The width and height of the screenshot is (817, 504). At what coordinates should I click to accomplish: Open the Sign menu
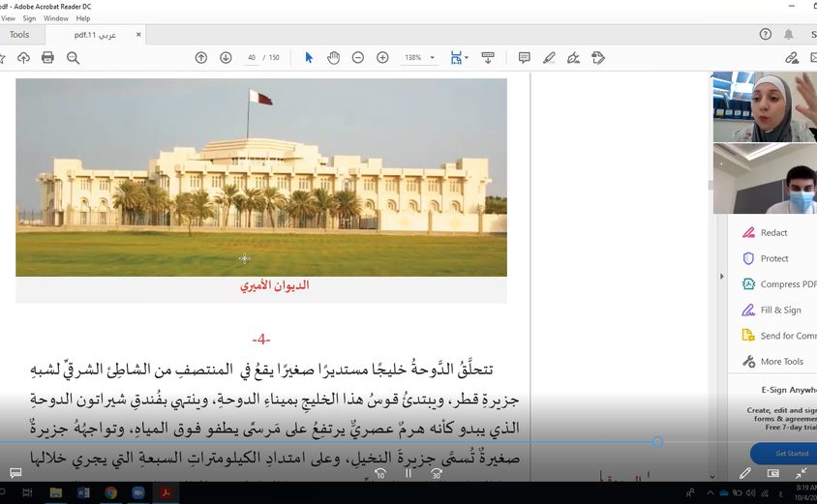pyautogui.click(x=29, y=18)
